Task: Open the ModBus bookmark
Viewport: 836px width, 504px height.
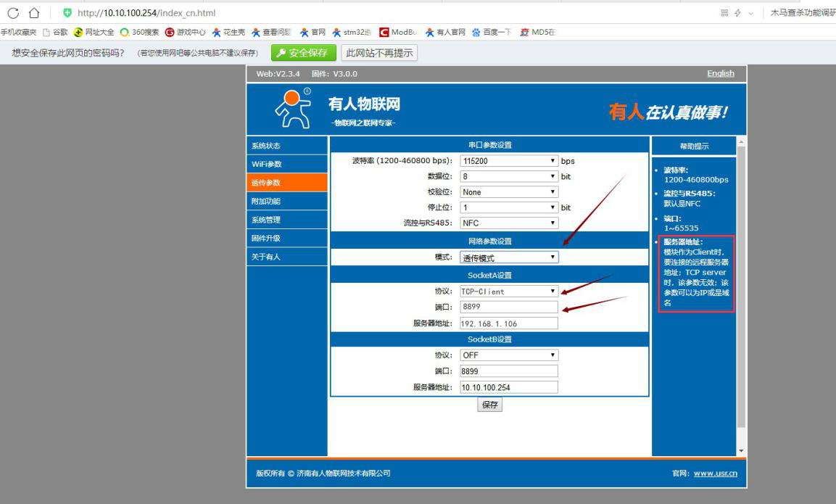Action: click(398, 33)
